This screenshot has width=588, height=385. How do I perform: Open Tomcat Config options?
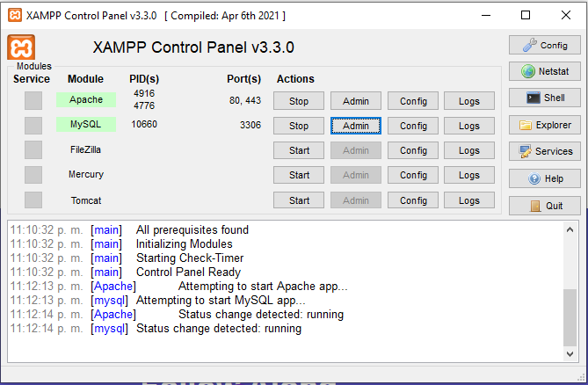[x=413, y=200]
